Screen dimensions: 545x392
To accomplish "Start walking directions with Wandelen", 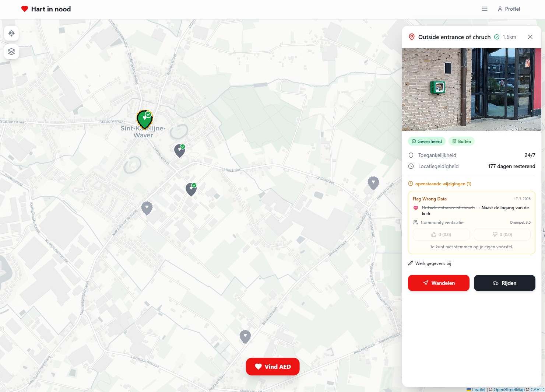I will (x=439, y=283).
